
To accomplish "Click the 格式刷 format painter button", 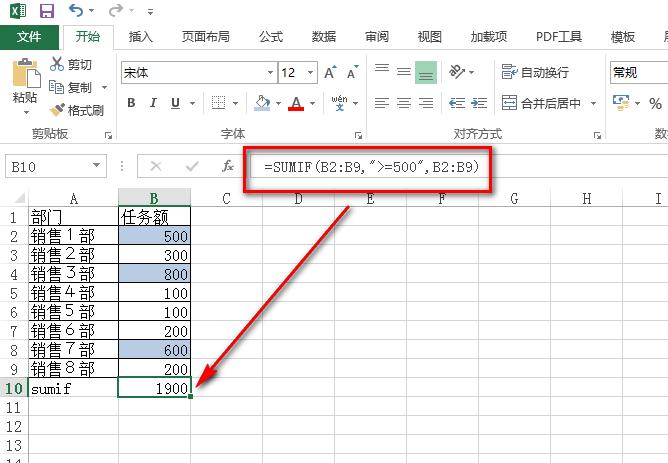I will point(77,110).
